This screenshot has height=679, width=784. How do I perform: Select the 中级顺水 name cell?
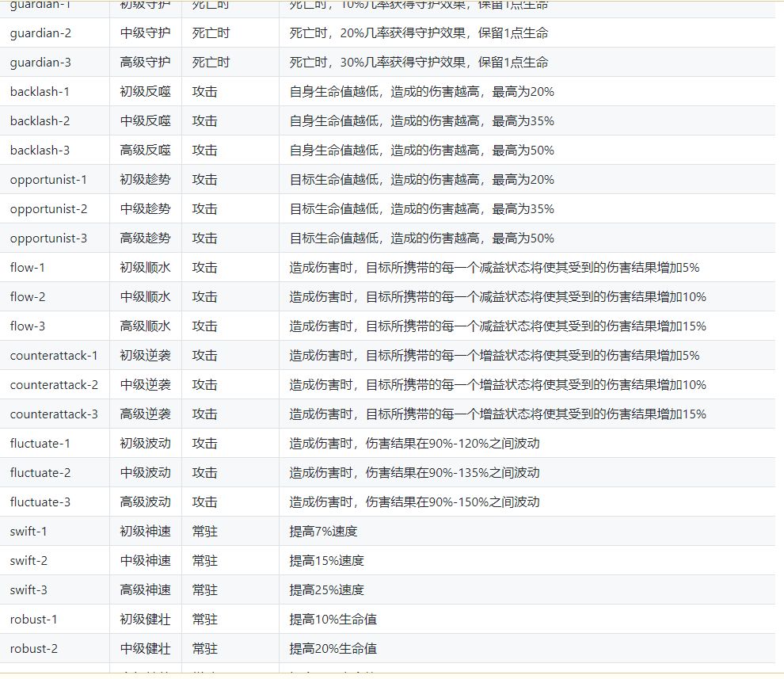click(x=146, y=297)
